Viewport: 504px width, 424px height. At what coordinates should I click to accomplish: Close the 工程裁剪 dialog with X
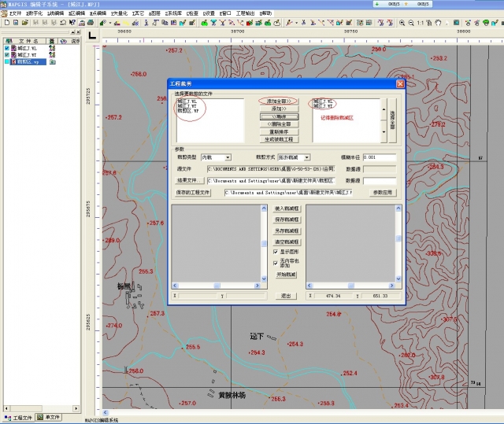click(400, 83)
